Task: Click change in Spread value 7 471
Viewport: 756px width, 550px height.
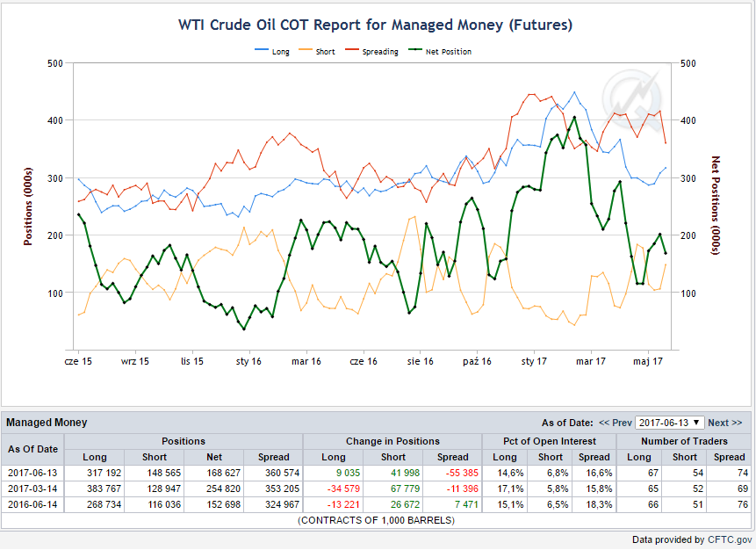Action: click(x=466, y=504)
